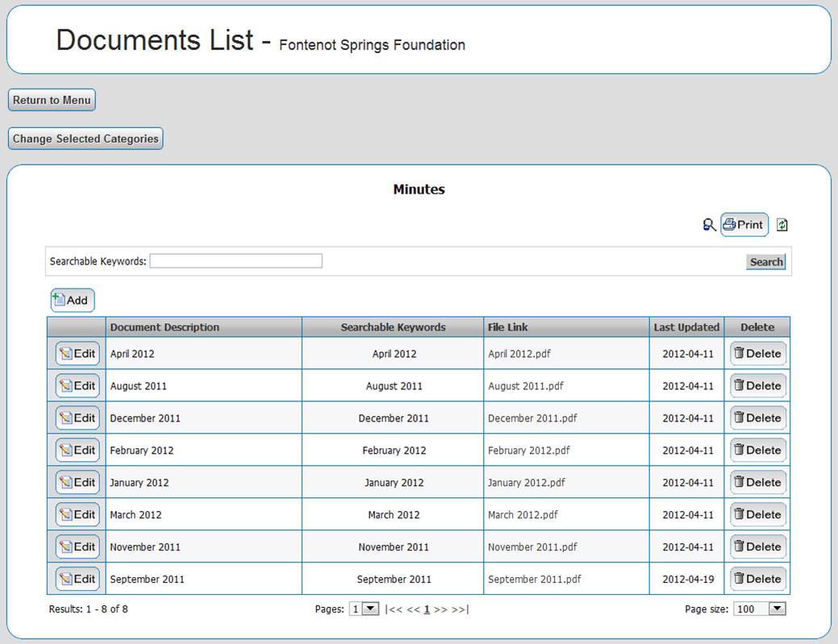Viewport: 838px width, 644px height.
Task: Open the February 2012.pdf file link
Action: click(x=528, y=451)
